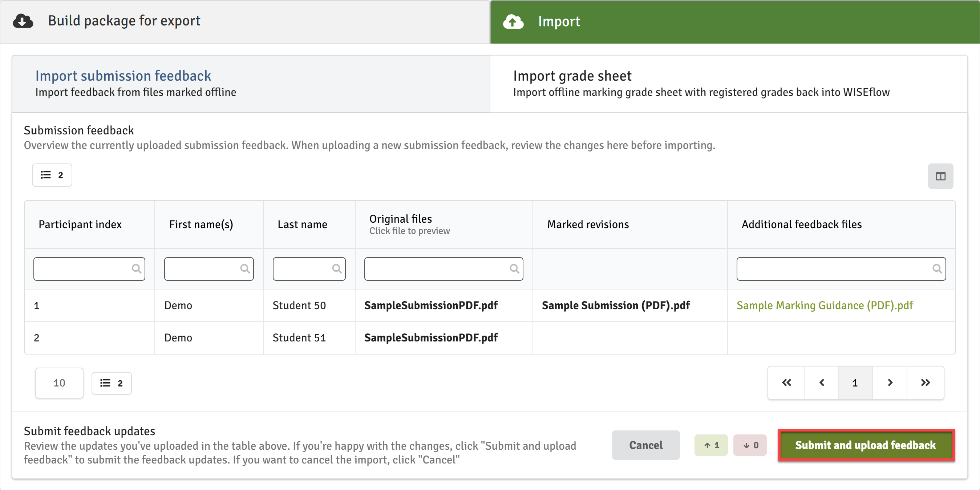
Task: Go to last page with double-right arrow
Action: tap(925, 383)
